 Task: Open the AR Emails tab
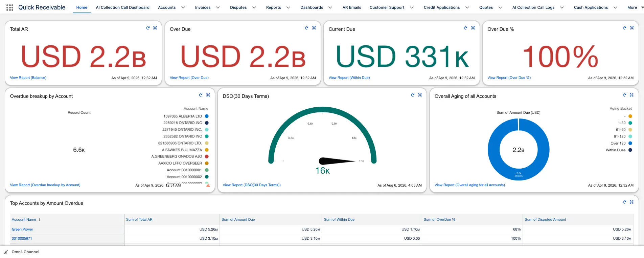(352, 7)
